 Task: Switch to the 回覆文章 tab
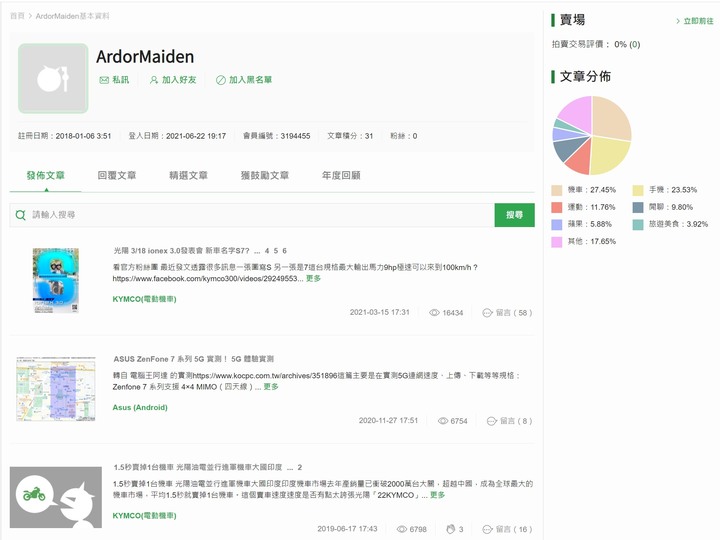point(117,175)
